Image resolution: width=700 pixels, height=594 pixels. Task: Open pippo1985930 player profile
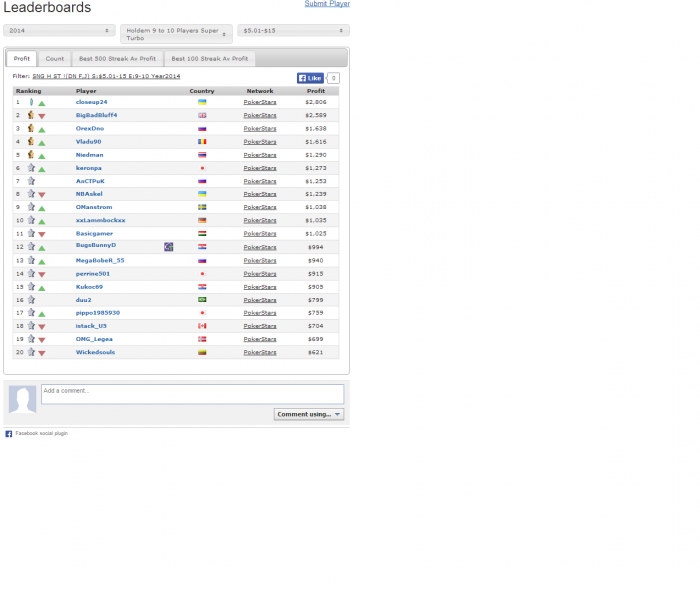click(x=98, y=313)
